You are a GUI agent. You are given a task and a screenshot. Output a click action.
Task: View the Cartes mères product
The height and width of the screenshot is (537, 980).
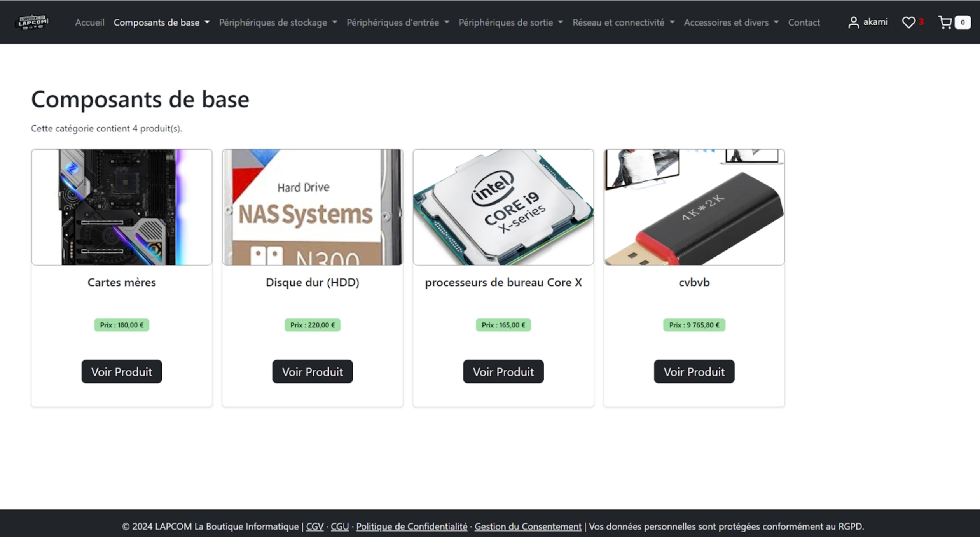tap(121, 371)
